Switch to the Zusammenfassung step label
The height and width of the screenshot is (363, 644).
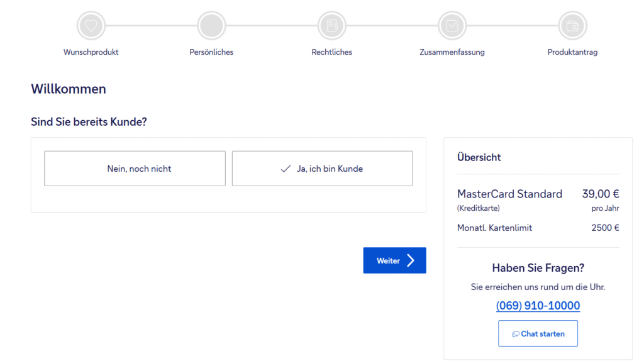tap(452, 52)
